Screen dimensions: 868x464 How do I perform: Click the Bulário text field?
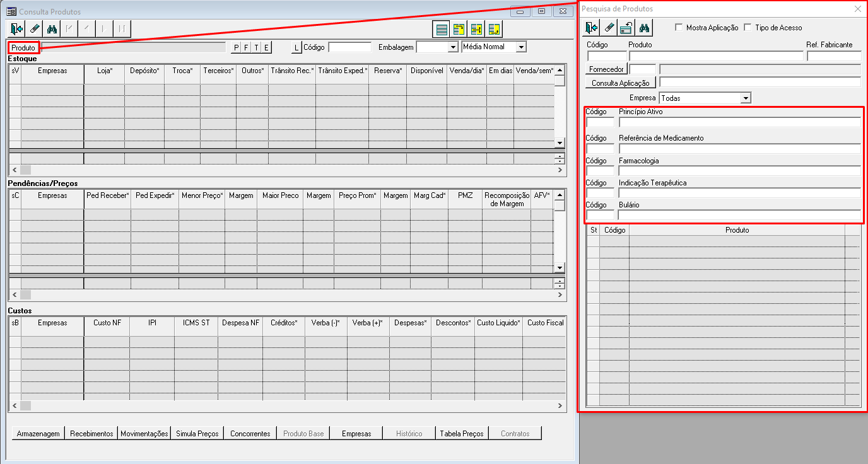pyautogui.click(x=739, y=215)
